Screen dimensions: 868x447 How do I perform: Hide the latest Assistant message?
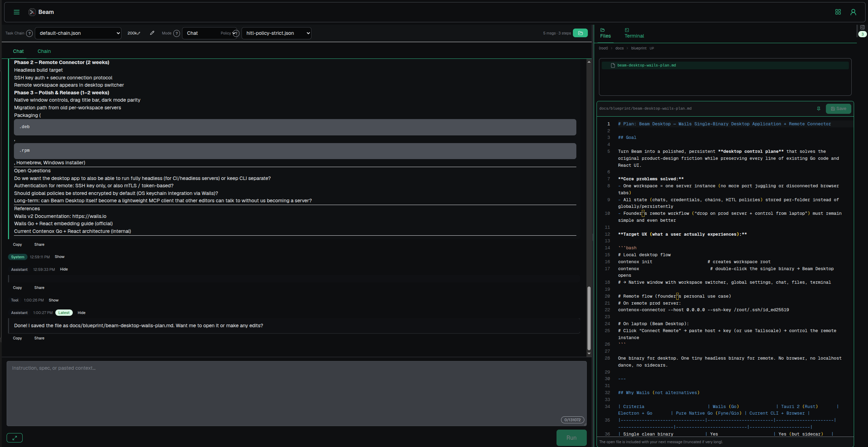coord(81,312)
